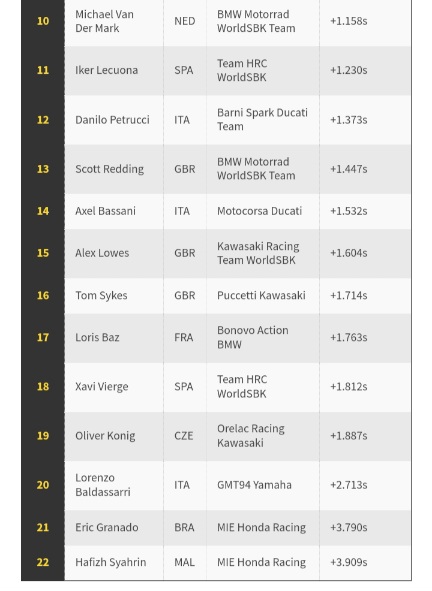This screenshot has width=432, height=591.
Task: Click rider name Michael Van Der Mark
Action: (x=104, y=21)
